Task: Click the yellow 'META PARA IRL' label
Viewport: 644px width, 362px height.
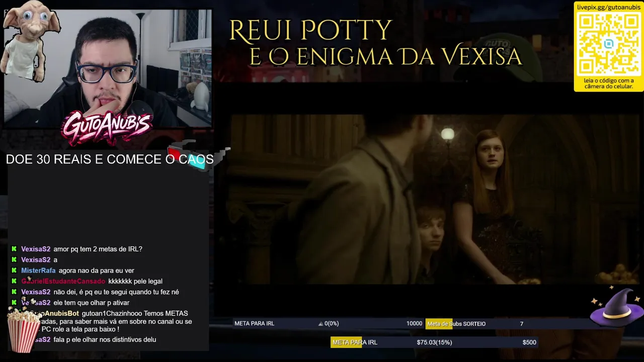Action: tap(355, 342)
